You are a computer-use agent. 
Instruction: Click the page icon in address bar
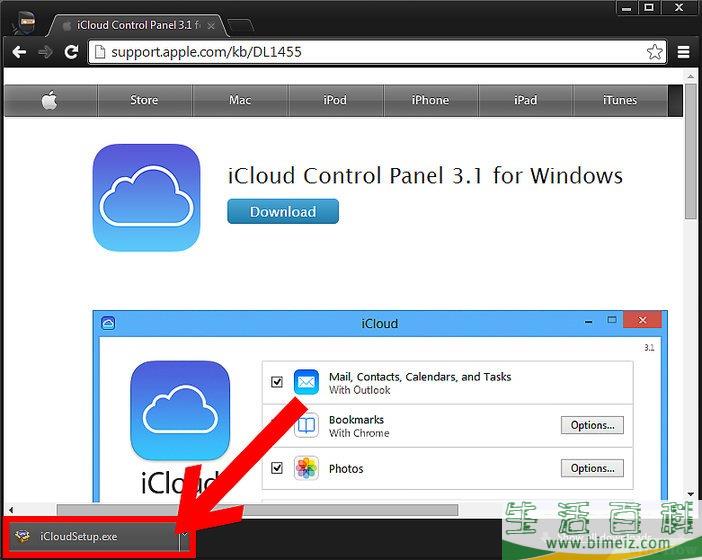100,52
